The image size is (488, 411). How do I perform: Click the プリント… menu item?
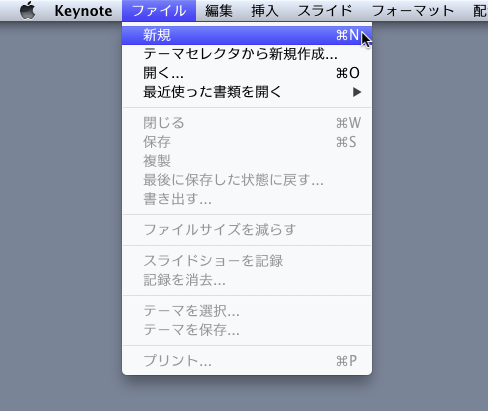click(247, 361)
